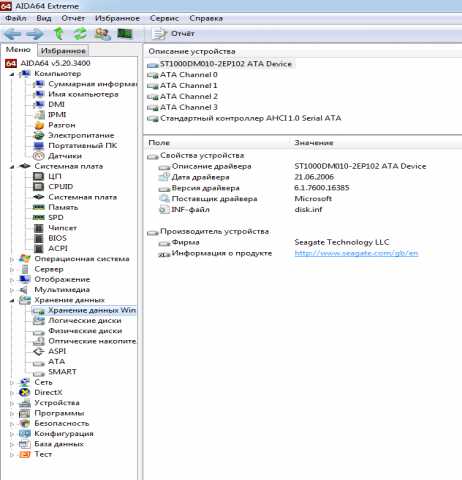Open the Справка menu

click(x=206, y=18)
